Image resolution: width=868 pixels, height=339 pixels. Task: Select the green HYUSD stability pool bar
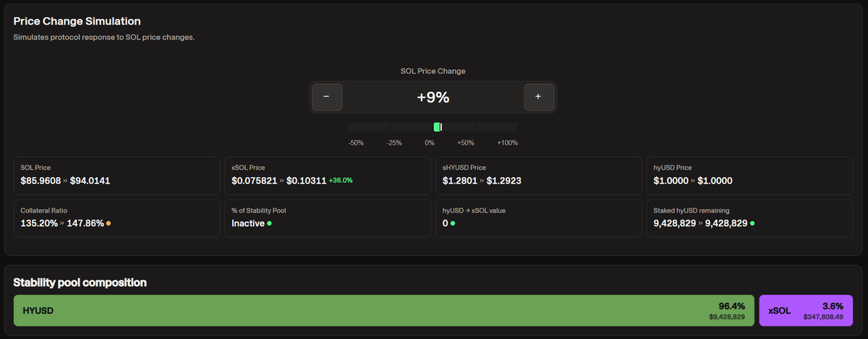click(x=384, y=311)
